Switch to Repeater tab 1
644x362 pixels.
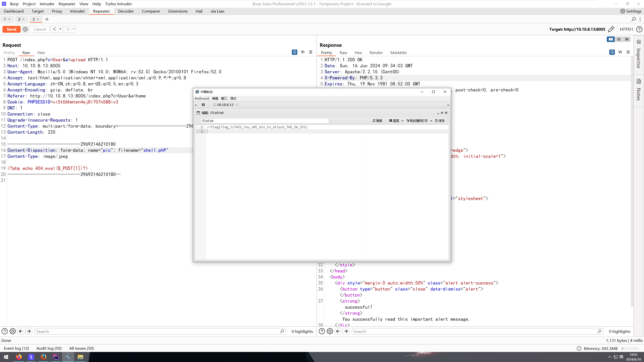(x=5, y=19)
